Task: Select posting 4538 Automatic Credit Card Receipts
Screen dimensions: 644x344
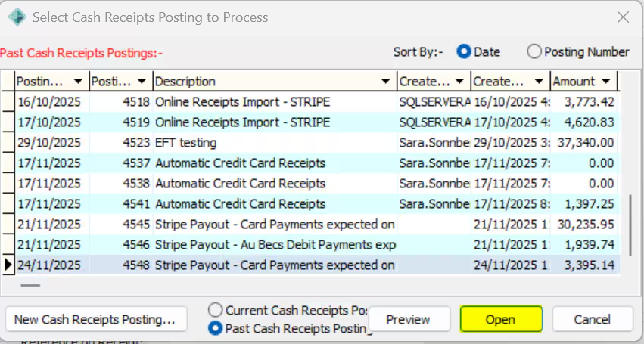Action: click(x=275, y=184)
